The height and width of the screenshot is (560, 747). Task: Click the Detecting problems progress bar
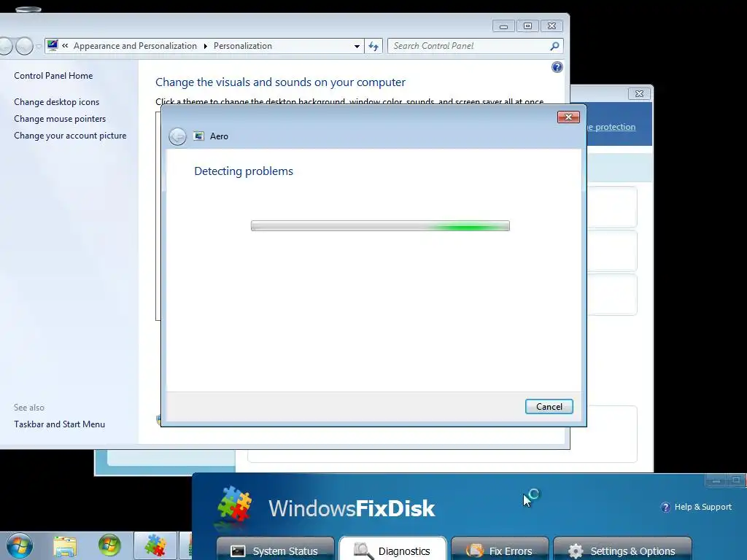pos(380,226)
